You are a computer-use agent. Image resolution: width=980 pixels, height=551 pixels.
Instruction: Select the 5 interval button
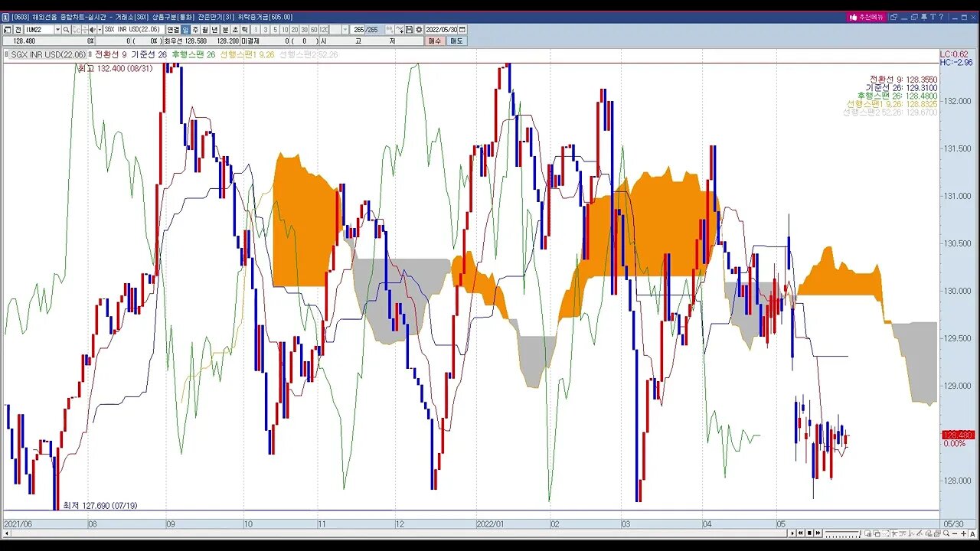(276, 30)
